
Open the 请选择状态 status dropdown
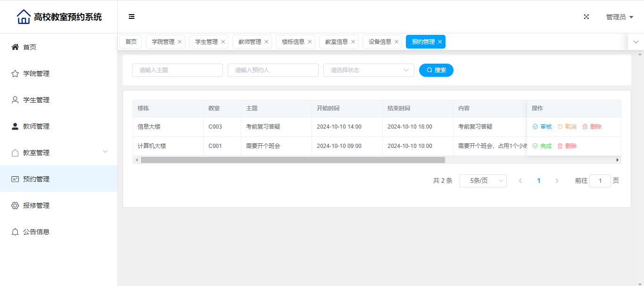pos(369,70)
